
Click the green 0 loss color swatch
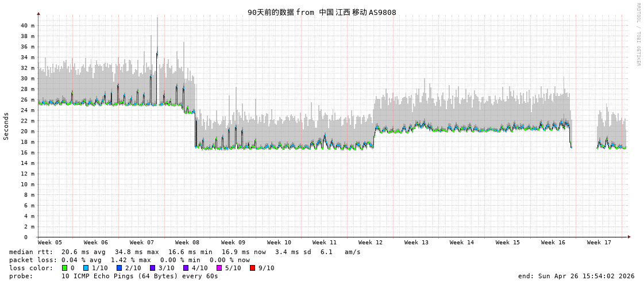tap(65, 268)
